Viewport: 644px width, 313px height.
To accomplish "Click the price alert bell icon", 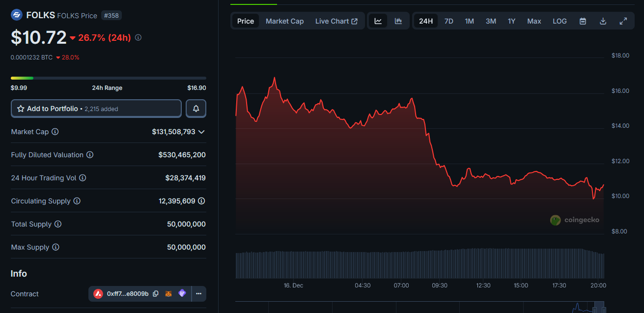I will [196, 109].
